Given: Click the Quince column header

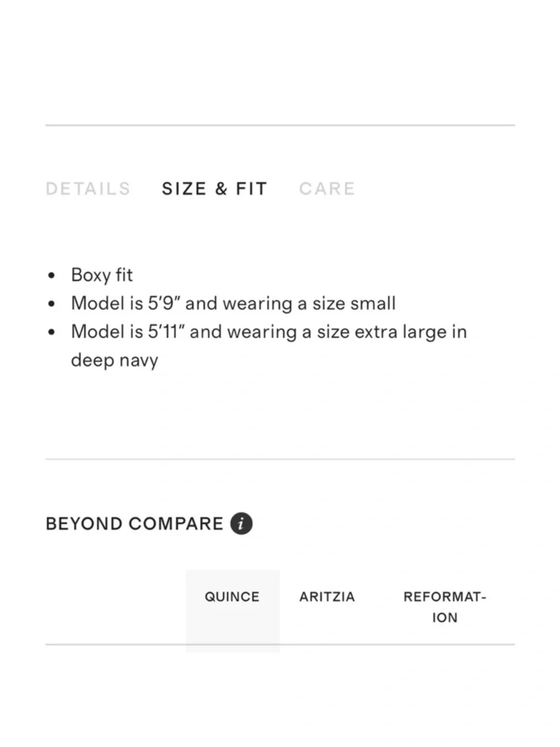Looking at the screenshot, I should 232,597.
